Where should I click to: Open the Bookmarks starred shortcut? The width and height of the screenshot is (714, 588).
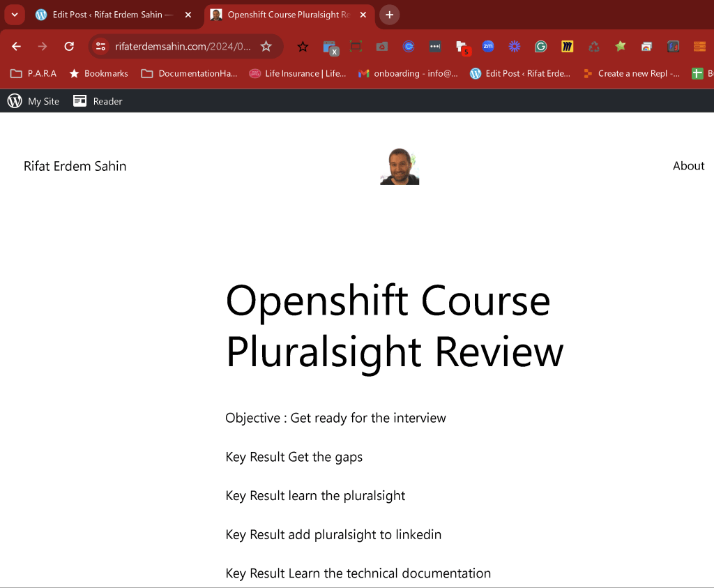click(99, 73)
